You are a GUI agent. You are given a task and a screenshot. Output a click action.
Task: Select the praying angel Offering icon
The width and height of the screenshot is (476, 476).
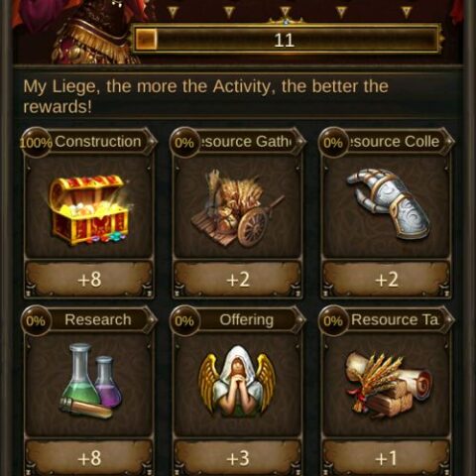(237, 382)
